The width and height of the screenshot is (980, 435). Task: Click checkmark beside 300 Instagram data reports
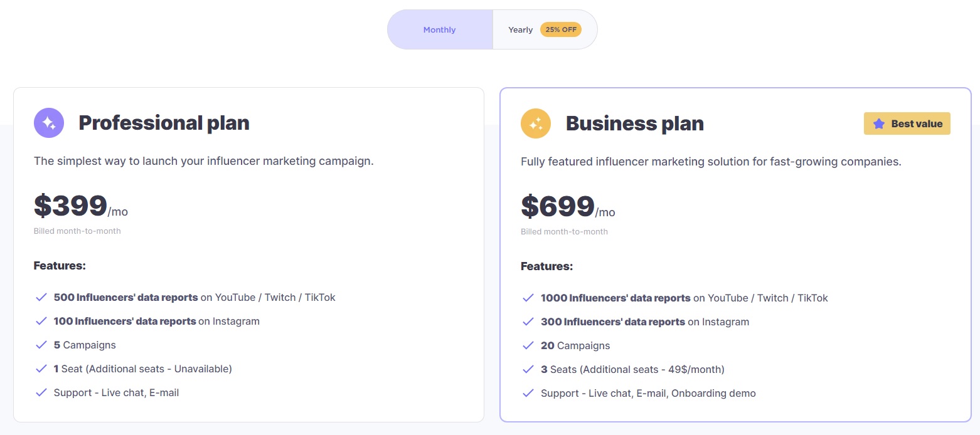[528, 322]
